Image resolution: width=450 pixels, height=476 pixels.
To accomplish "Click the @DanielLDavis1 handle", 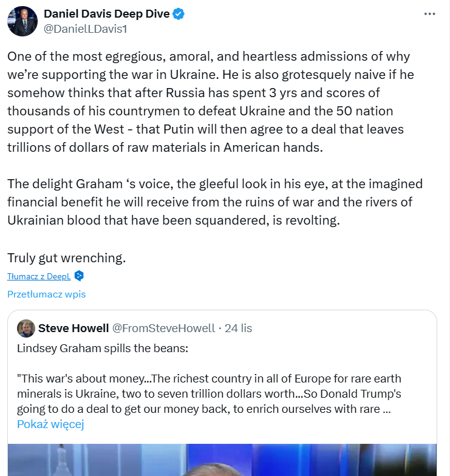I will pyautogui.click(x=85, y=29).
